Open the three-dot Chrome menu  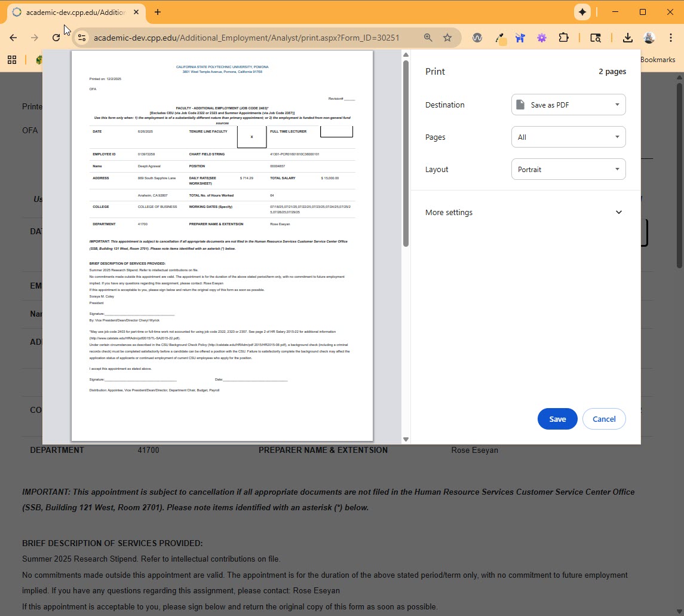point(671,37)
